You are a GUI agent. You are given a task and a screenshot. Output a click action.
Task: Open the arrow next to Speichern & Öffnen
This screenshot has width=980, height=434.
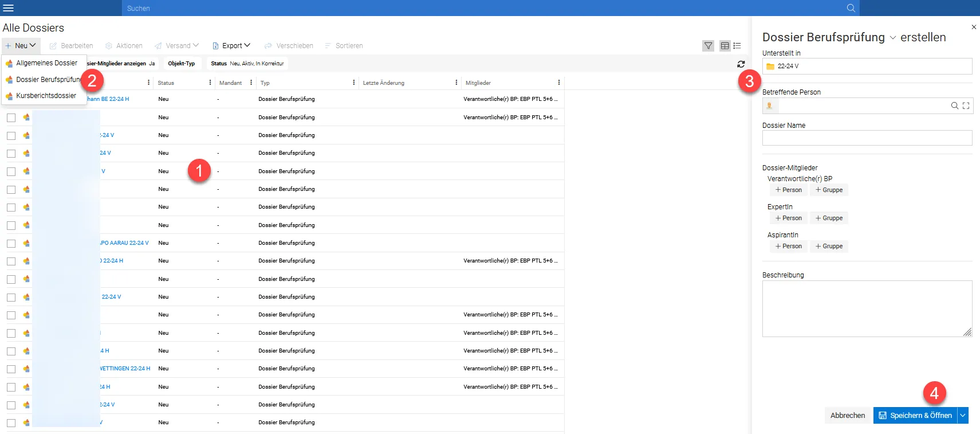(963, 416)
